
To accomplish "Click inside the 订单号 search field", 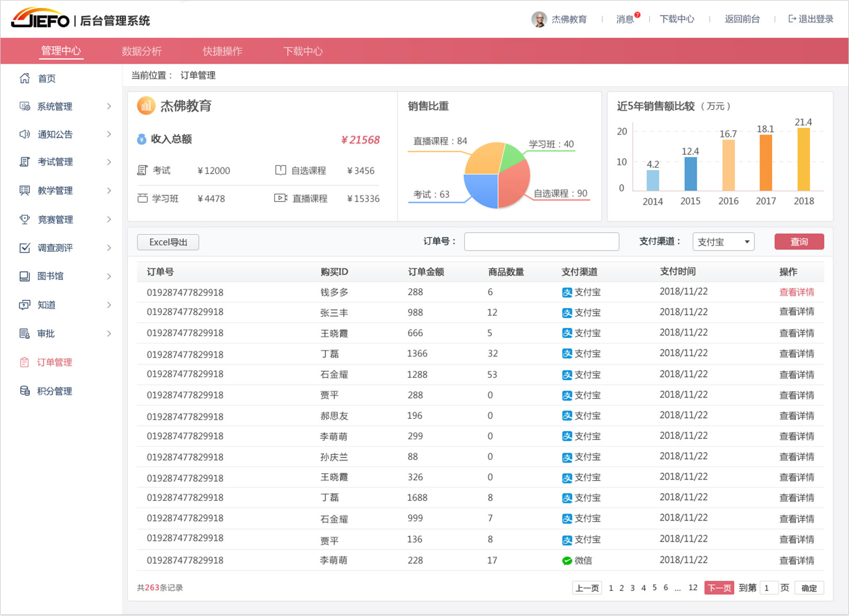I will (541, 241).
